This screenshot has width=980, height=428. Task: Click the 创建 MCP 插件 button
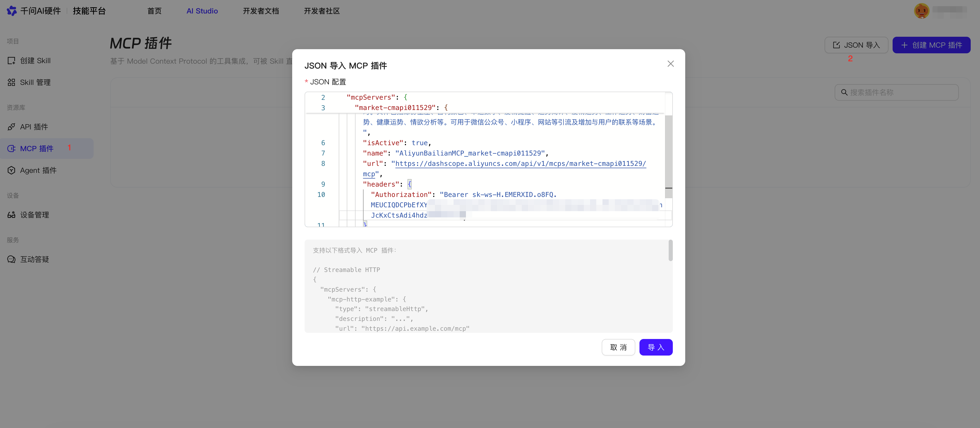(932, 45)
